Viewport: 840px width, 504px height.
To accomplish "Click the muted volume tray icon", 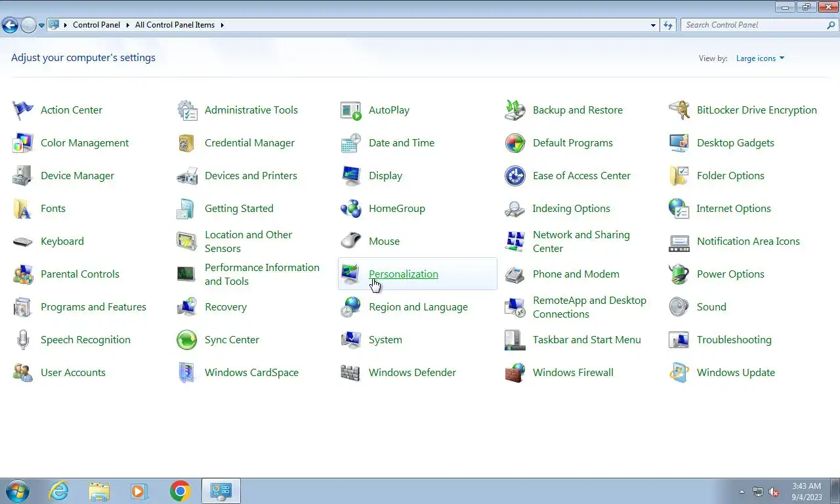I will [774, 492].
